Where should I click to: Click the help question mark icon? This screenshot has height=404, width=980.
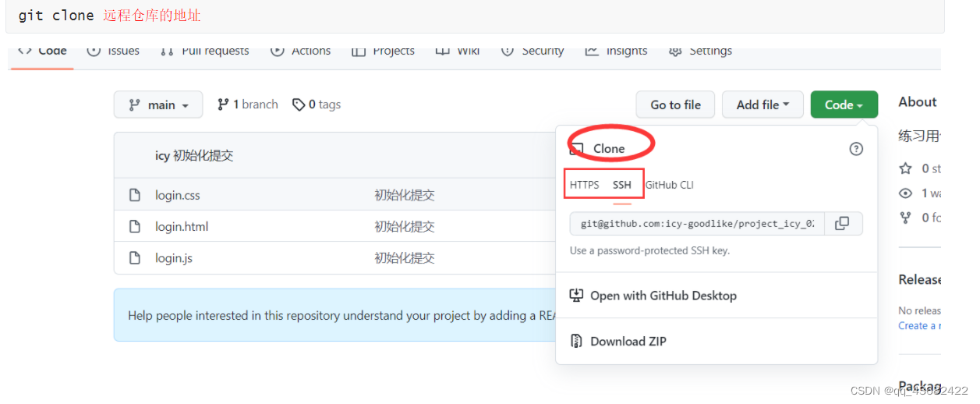point(856,149)
